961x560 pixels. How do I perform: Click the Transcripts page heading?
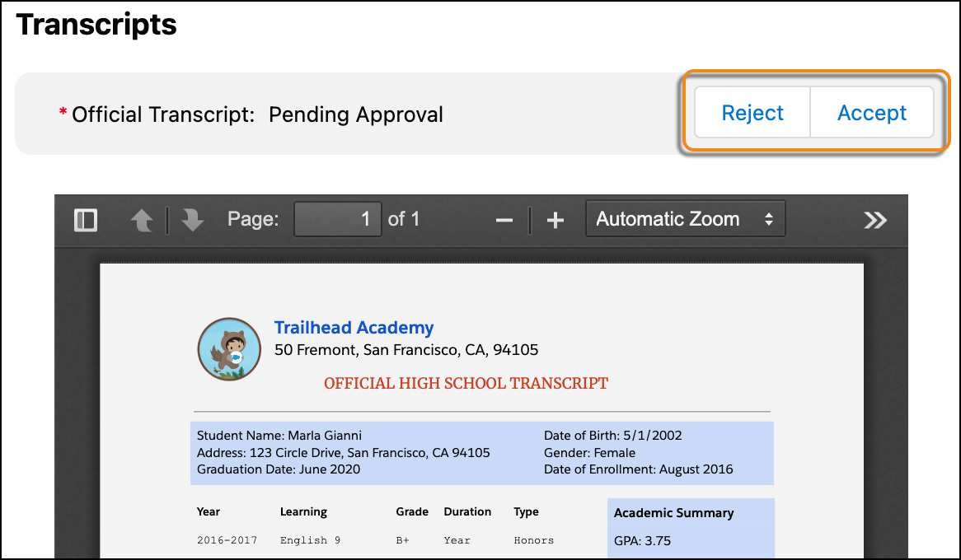click(x=96, y=25)
